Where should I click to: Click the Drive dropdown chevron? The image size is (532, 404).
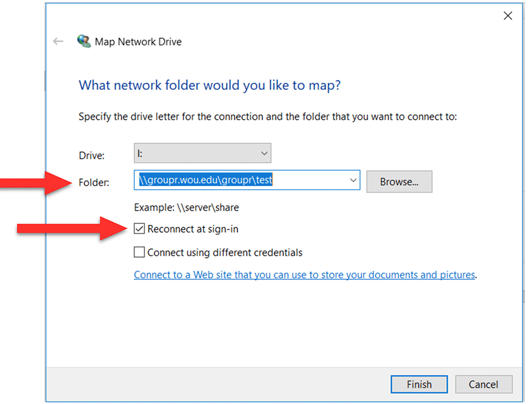pos(263,153)
